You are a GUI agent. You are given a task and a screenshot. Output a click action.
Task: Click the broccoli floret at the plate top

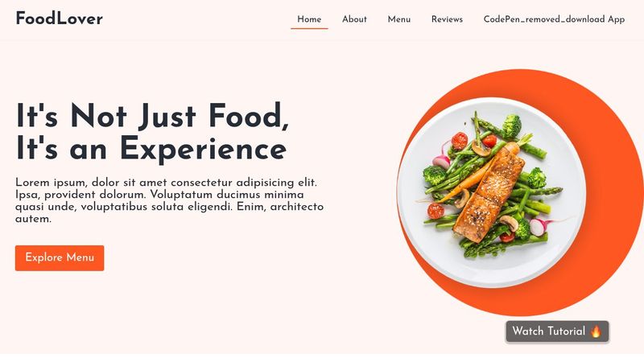(512, 125)
